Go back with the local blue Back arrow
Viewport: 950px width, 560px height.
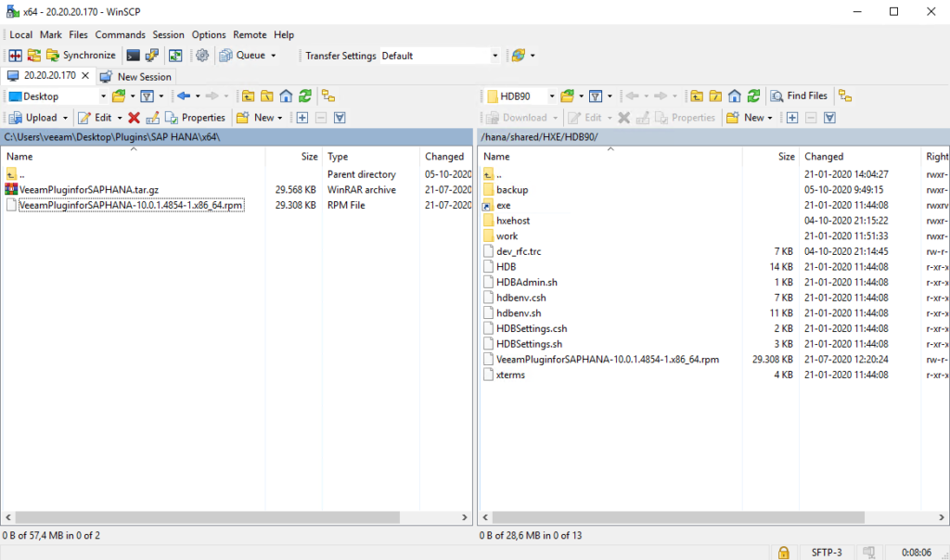coord(184,96)
